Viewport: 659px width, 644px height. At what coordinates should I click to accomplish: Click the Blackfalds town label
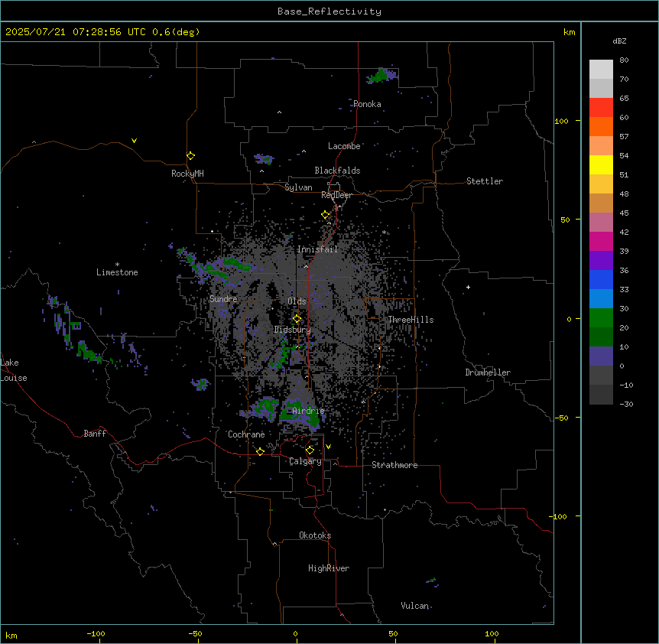[337, 171]
